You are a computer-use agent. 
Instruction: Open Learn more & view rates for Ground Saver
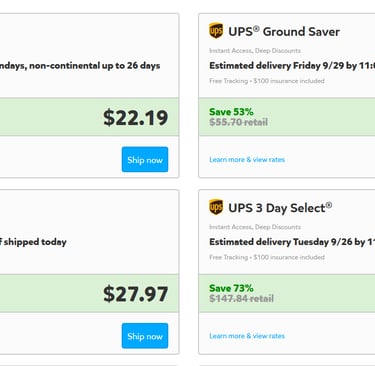tap(247, 160)
